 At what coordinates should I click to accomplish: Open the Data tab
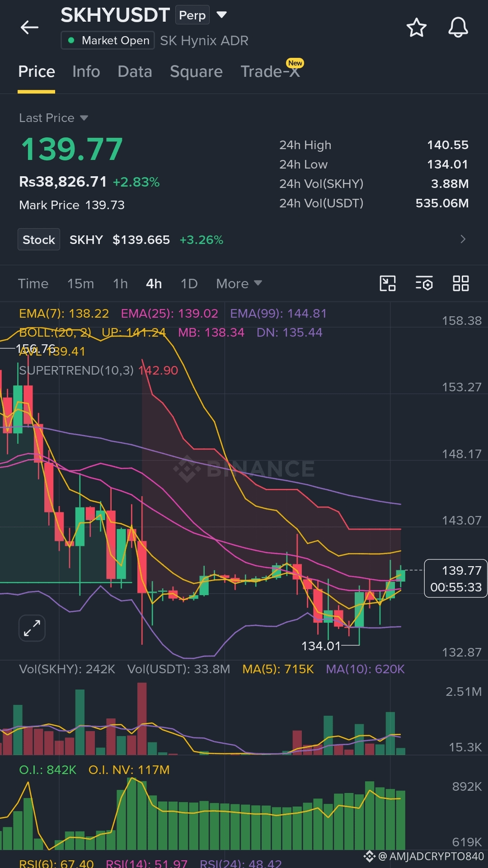[x=135, y=71]
